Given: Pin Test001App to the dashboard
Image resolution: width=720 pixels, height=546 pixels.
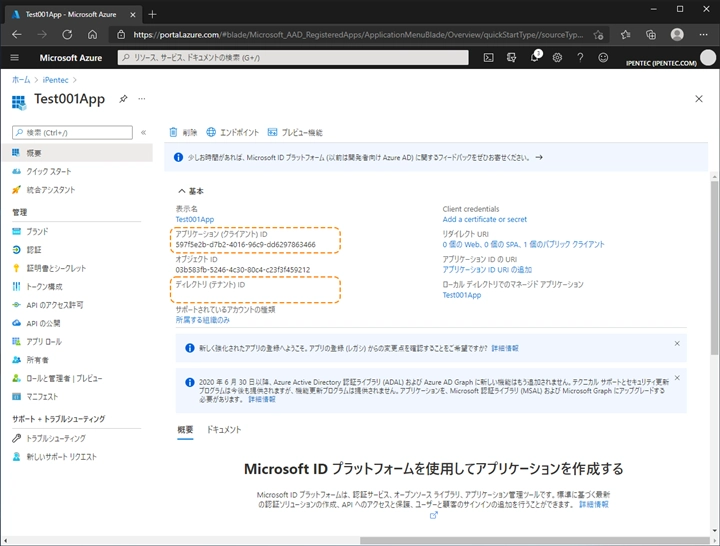Looking at the screenshot, I should click(123, 99).
